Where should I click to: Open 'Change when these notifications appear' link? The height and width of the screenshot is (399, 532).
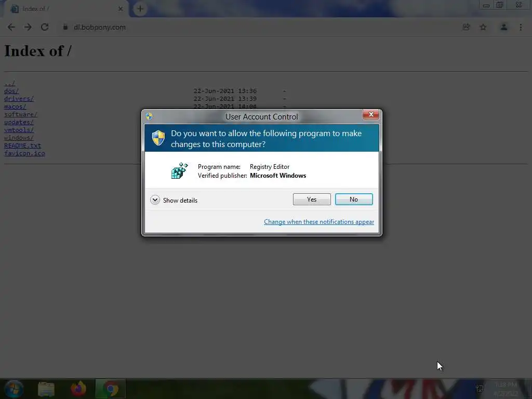coord(318,221)
